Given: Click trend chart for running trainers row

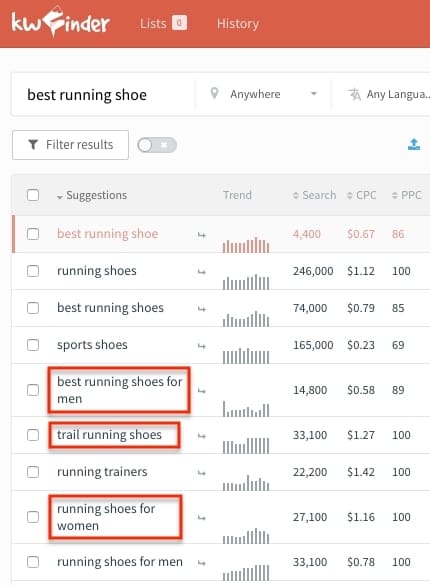Looking at the screenshot, I should tap(246, 483).
